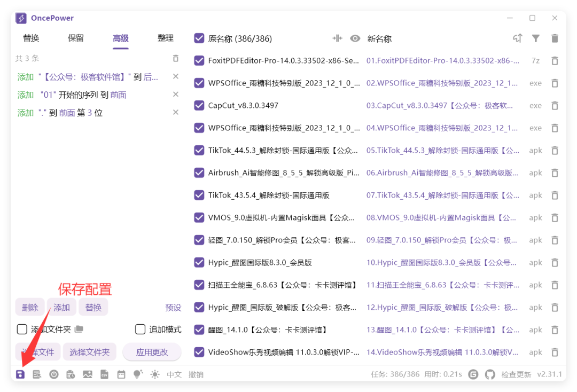Delete the TikTok_44.5.3 row via trash icon
Image resolution: width=577 pixels, height=392 pixels.
[x=555, y=151]
